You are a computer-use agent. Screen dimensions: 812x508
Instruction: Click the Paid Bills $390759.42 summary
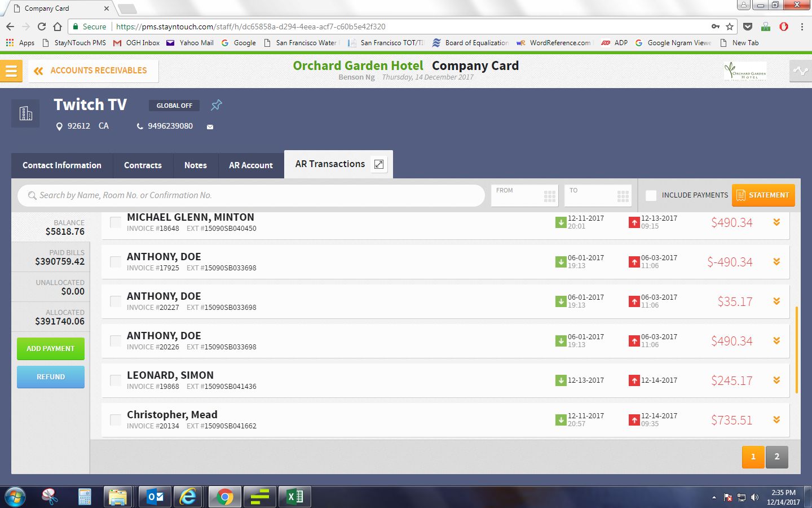click(x=51, y=257)
